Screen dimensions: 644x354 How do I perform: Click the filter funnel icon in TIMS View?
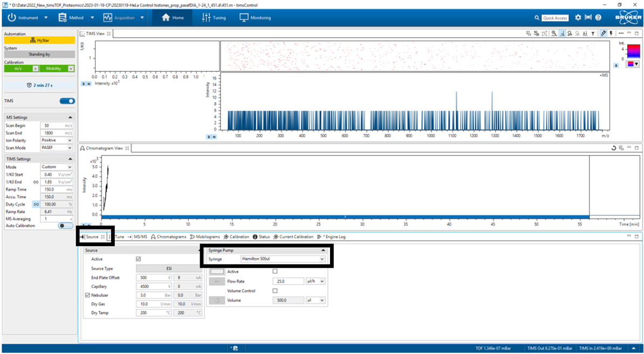(x=593, y=33)
